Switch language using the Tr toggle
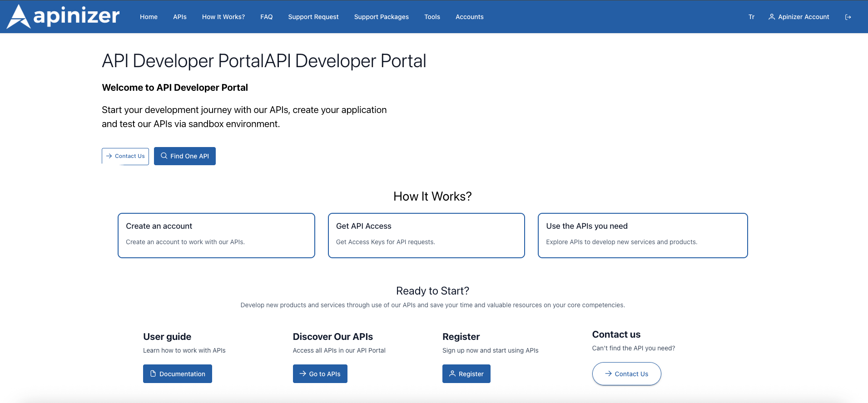The image size is (868, 403). pos(751,17)
